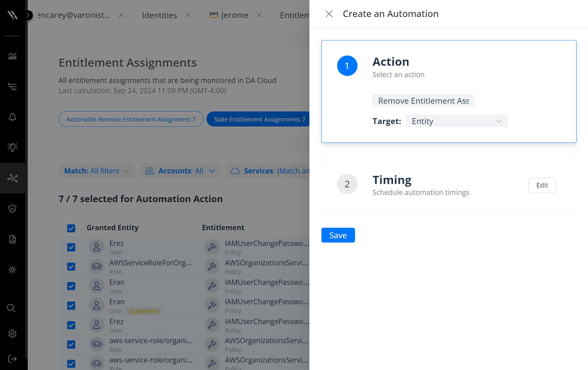Select step 1 Action circle

[x=347, y=66]
